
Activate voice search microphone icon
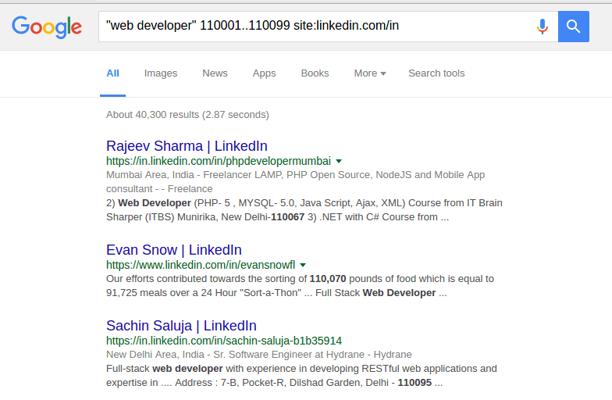[x=542, y=27]
